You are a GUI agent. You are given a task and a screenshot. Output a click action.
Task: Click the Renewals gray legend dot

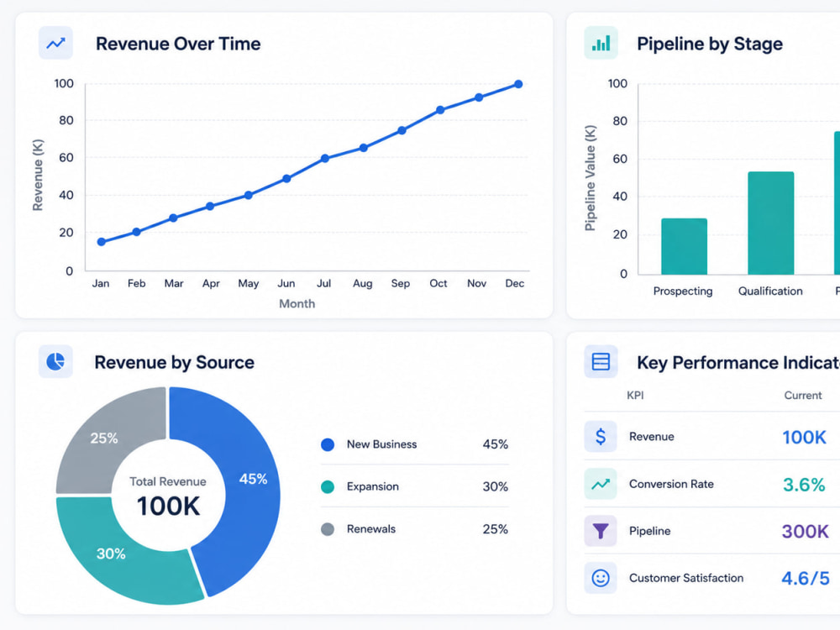pos(328,529)
